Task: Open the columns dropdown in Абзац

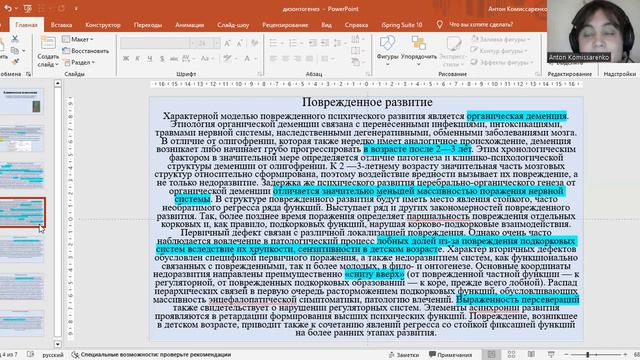Action: 327,59
